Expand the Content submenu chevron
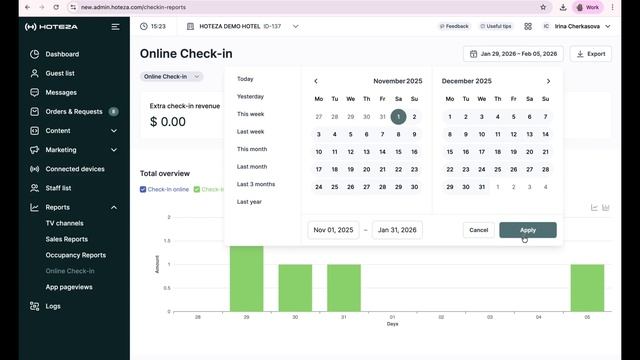 pyautogui.click(x=114, y=131)
